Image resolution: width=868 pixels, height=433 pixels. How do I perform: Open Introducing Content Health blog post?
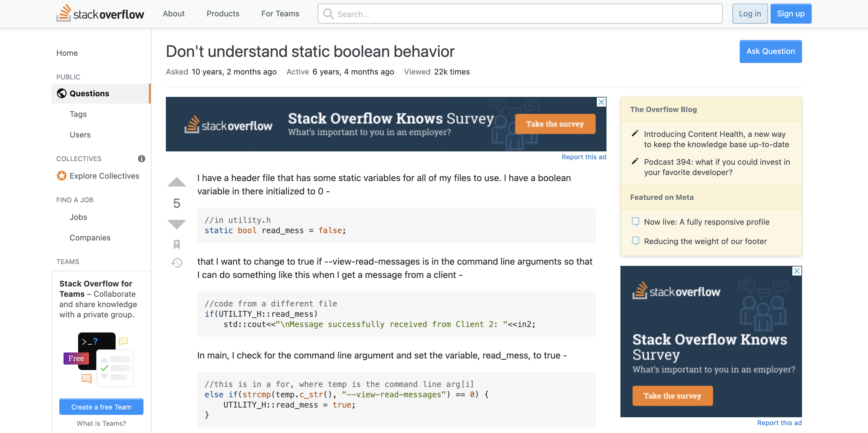coord(716,139)
